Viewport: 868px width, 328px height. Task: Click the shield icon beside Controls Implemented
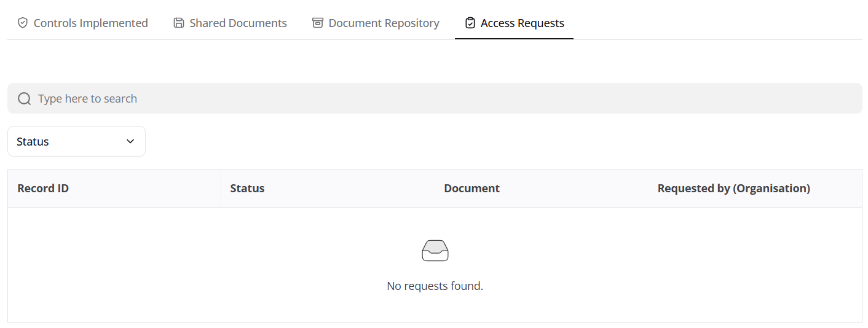23,23
